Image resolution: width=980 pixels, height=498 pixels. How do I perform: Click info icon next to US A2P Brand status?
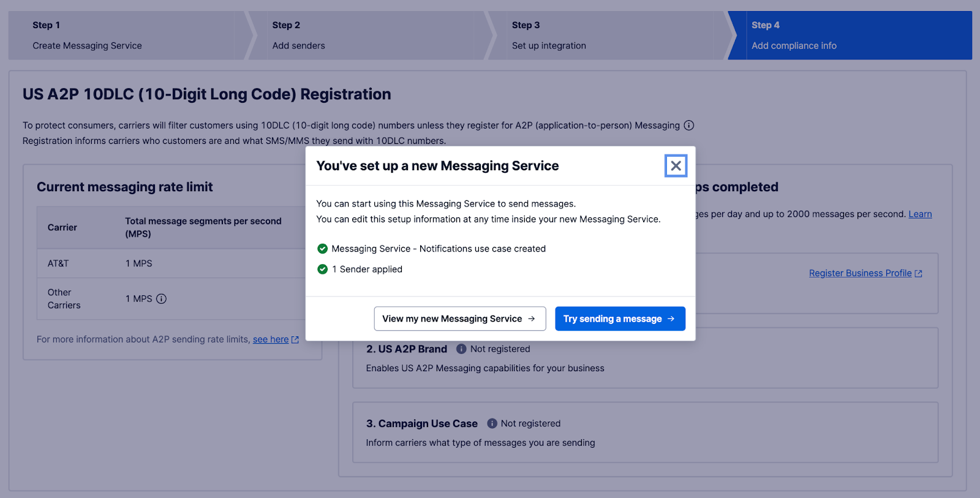(461, 349)
